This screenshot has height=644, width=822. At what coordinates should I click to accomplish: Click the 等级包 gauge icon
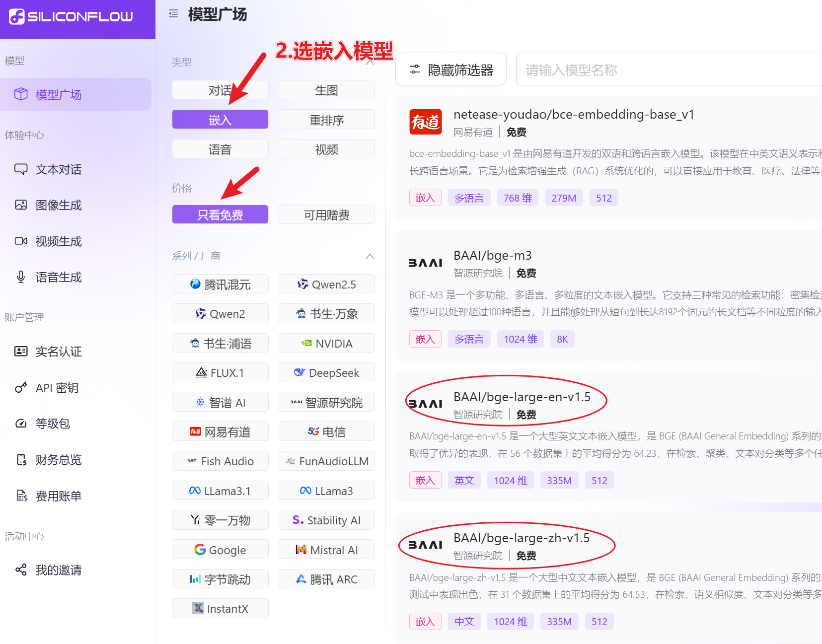[21, 424]
